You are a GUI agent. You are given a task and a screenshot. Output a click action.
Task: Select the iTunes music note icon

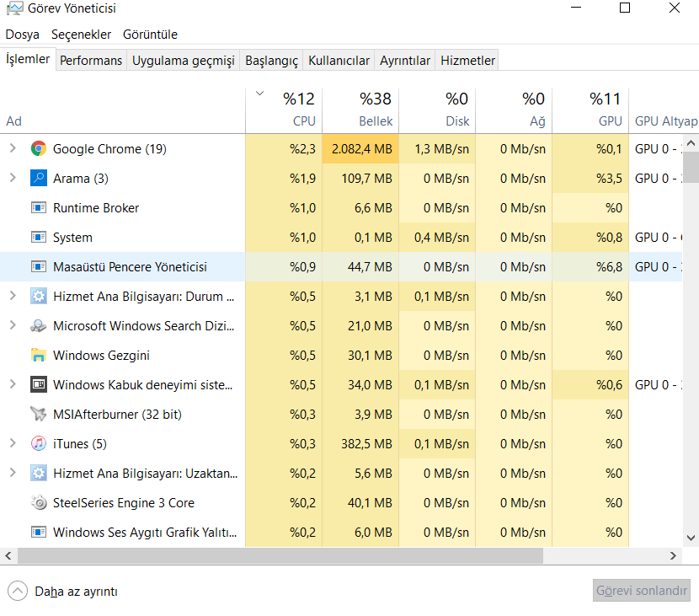coord(38,444)
